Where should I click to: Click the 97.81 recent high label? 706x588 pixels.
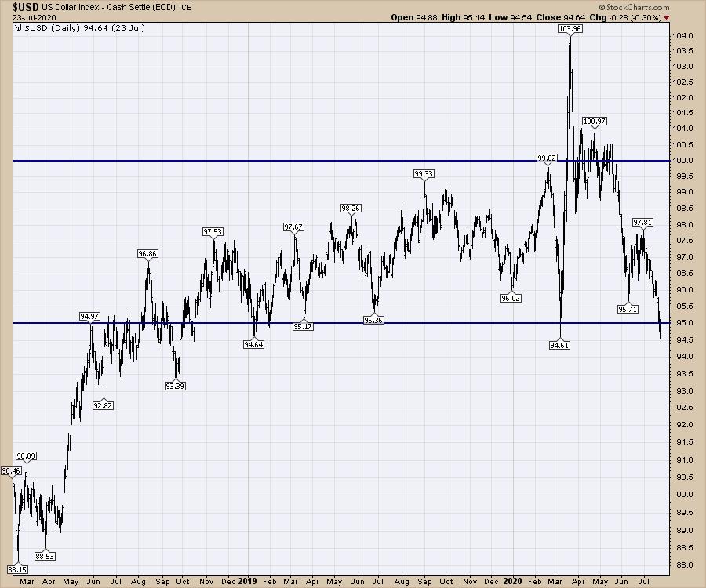coord(642,223)
